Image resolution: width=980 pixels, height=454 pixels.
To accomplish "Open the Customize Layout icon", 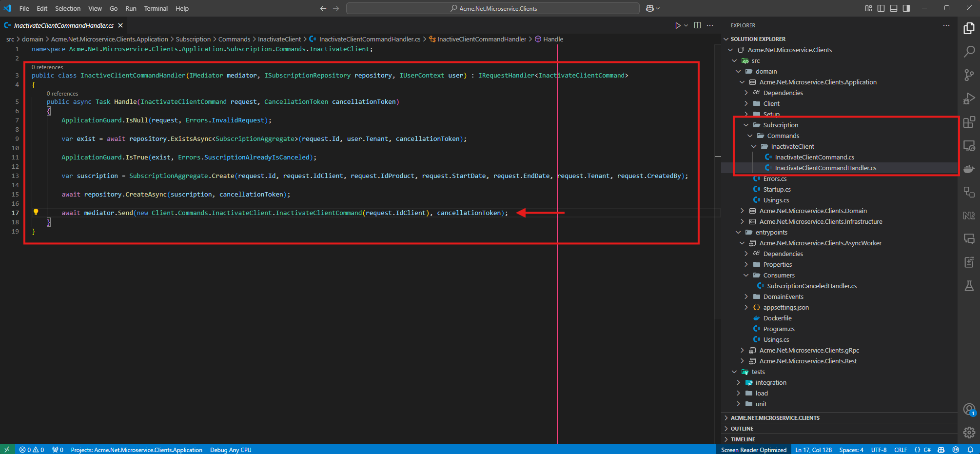I will 868,8.
